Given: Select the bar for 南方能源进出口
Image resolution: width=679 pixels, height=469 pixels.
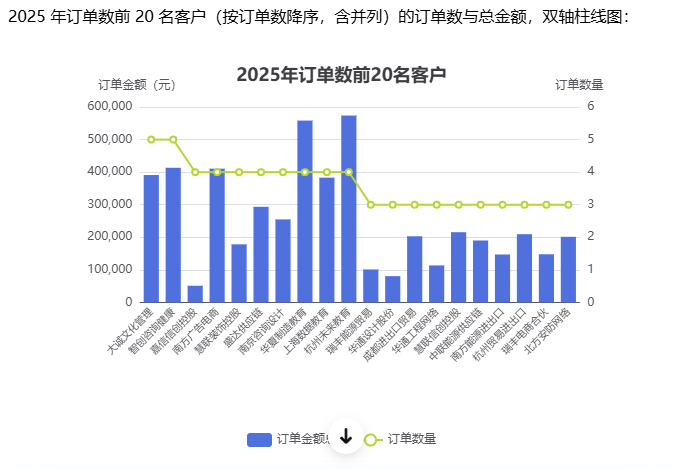Looking at the screenshot, I should [502, 278].
